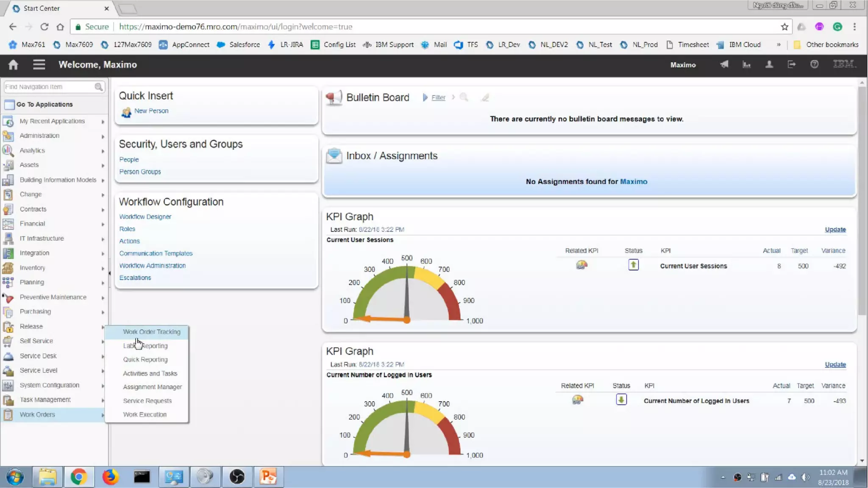Open the Workflow Designer link
The image size is (868, 488).
click(x=145, y=216)
